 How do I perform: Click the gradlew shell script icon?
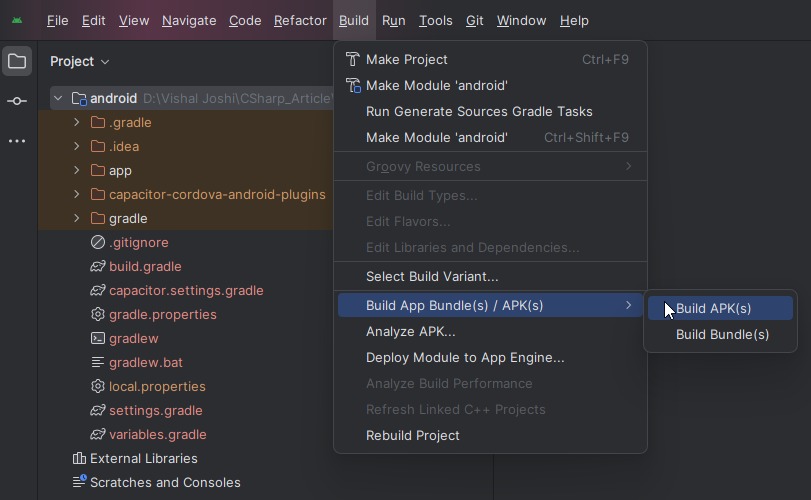98,338
